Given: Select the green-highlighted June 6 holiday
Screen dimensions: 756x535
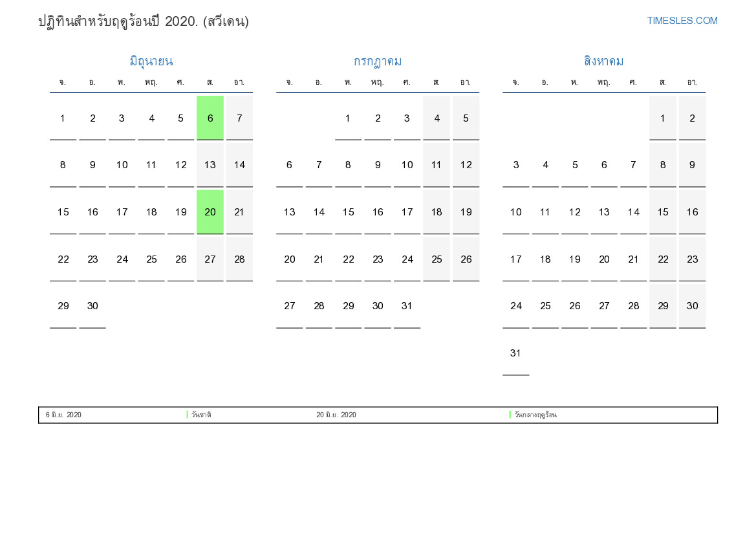Looking at the screenshot, I should (210, 118).
